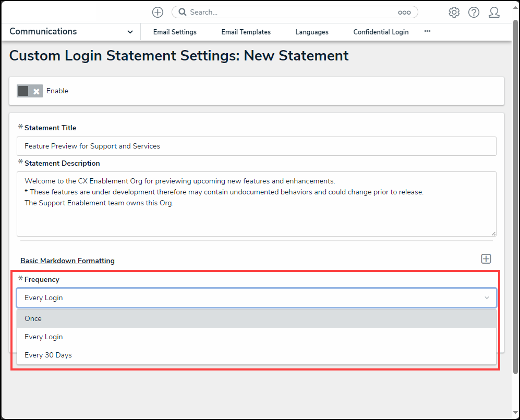Screen dimensions: 520x420
Task: Click the Basic Markdown Formatting link
Action: point(67,261)
